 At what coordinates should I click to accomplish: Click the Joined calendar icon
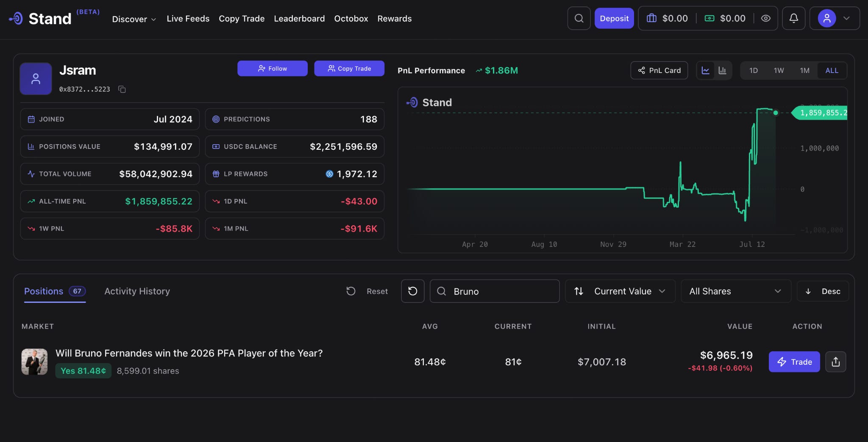[x=31, y=119]
